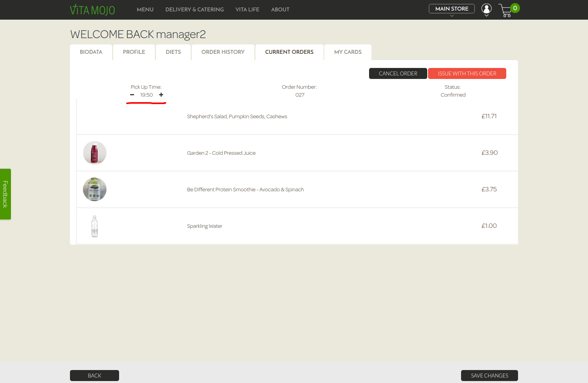Click the Shepherd's Salad item name
588x383 pixels.
tap(237, 116)
